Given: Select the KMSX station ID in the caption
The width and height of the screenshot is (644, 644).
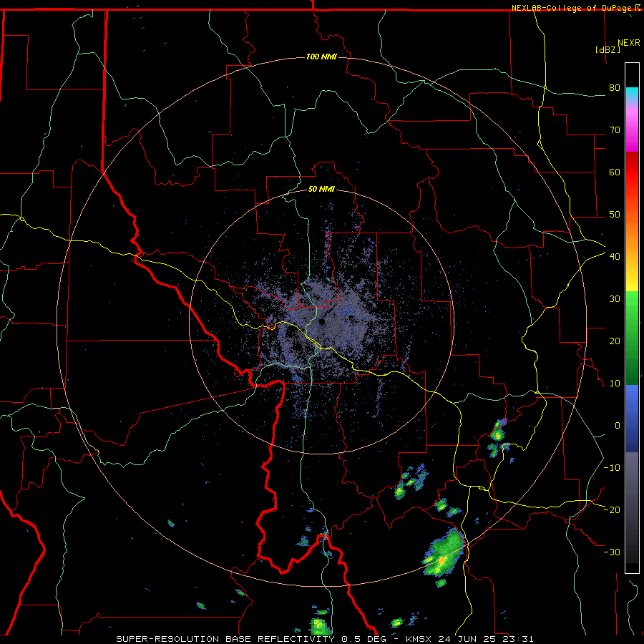Looking at the screenshot, I should click(420, 639).
